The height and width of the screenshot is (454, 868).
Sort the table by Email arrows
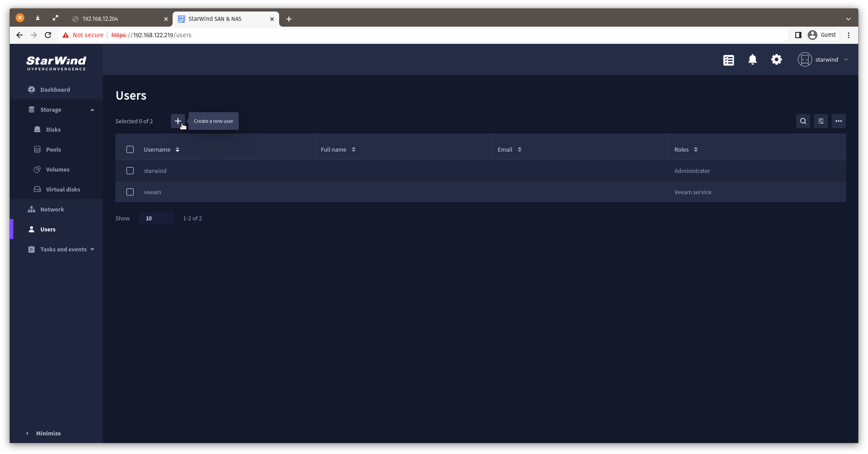point(520,149)
